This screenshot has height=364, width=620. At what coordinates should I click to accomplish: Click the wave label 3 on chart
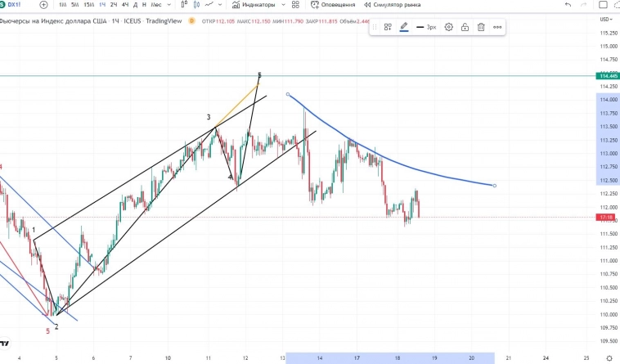209,117
